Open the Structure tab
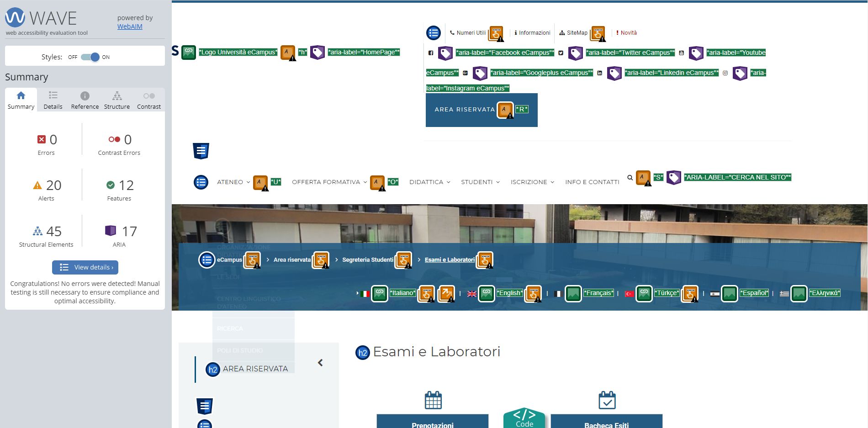Viewport: 868px width, 428px height. [117, 100]
